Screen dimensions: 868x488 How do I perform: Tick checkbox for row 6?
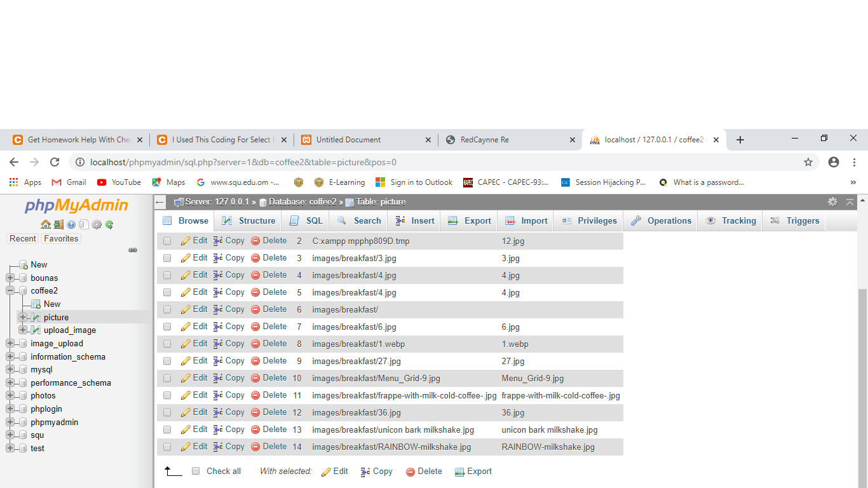coord(167,309)
